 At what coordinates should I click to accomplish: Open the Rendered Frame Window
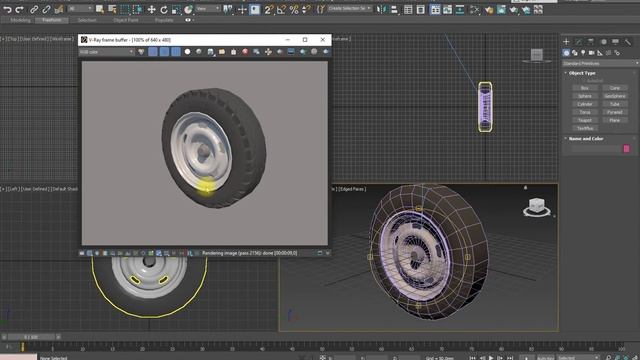501,9
